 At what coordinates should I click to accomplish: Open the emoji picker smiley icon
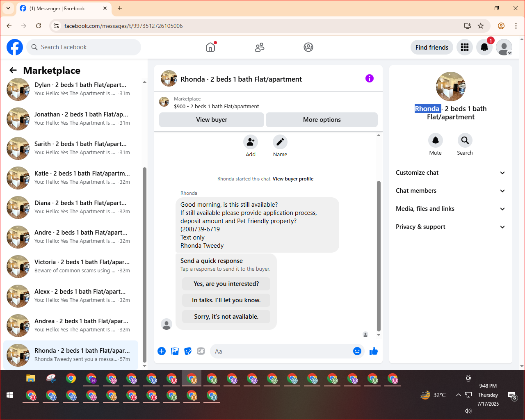tap(357, 351)
